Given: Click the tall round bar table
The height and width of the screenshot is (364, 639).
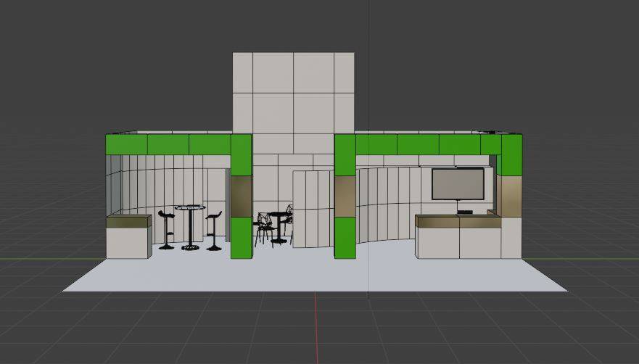Looking at the screenshot, I should [190, 227].
